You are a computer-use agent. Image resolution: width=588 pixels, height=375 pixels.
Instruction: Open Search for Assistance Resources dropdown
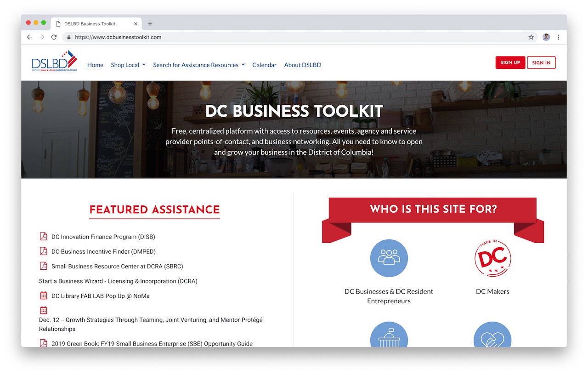pos(198,65)
